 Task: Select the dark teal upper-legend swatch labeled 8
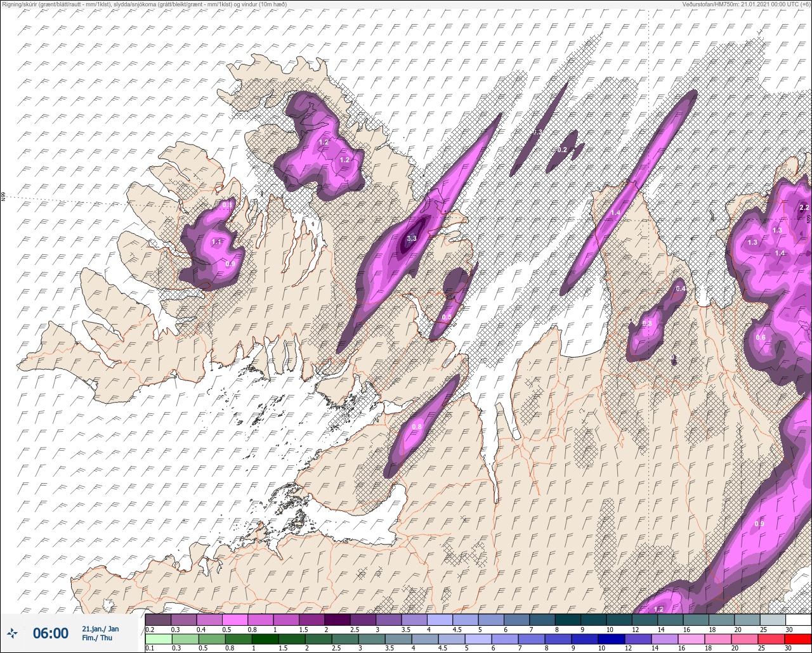tap(568, 619)
